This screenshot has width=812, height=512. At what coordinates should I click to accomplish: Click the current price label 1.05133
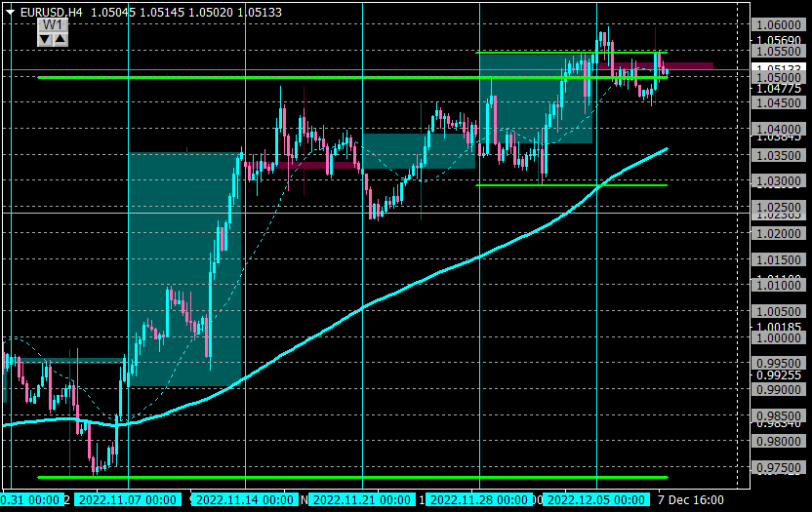[779, 69]
